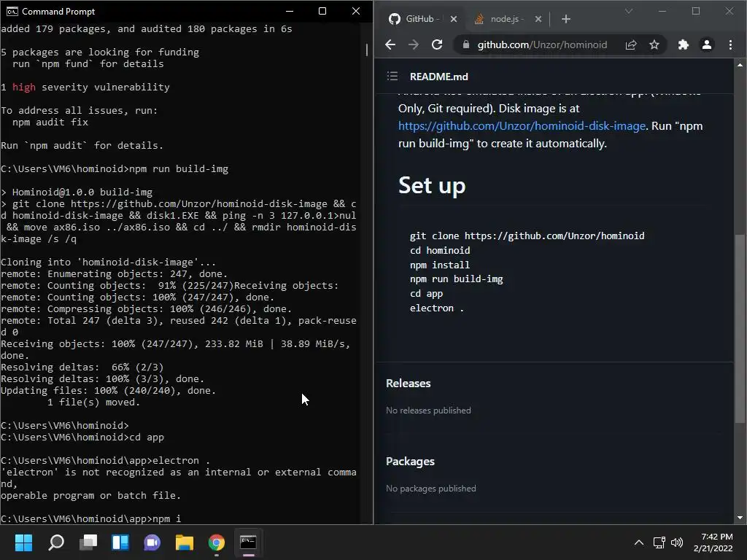
Task: Click the network icon in system tray
Action: [659, 542]
